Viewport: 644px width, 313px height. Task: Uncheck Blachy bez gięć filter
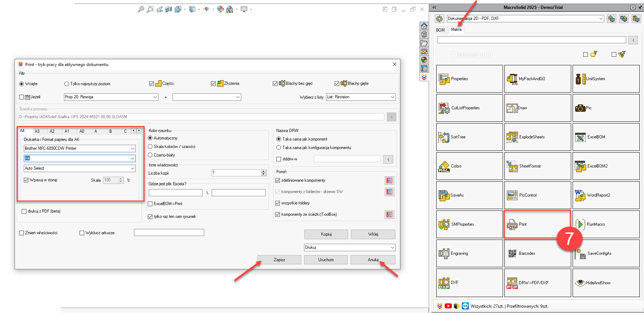tap(275, 84)
